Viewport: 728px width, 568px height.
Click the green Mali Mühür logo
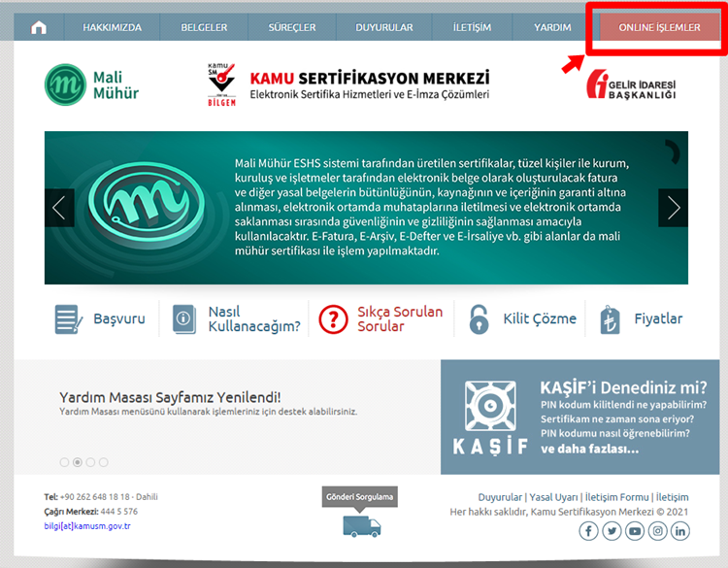coord(92,85)
